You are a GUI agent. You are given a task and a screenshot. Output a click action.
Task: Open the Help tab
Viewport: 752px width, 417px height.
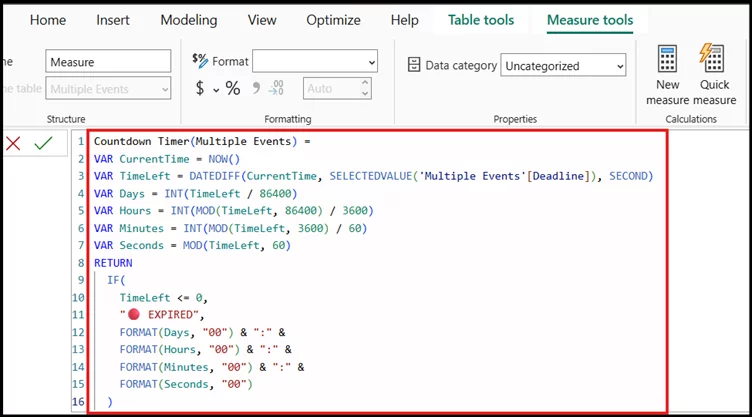[404, 20]
